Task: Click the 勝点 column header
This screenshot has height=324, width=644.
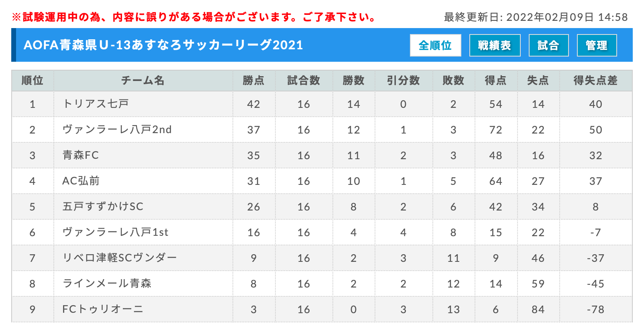Action: tap(254, 81)
